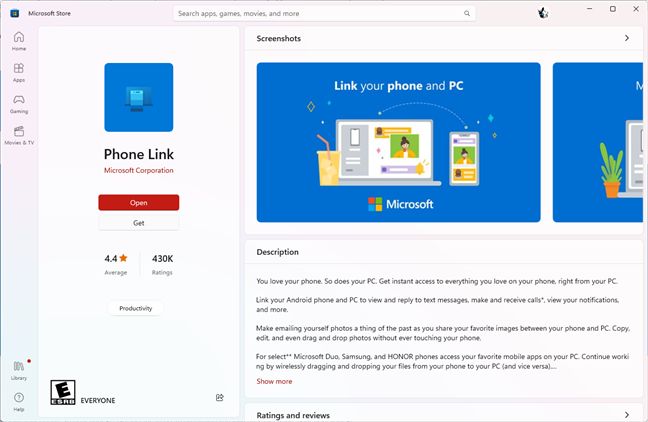Open the Gaming section
648x422 pixels.
[x=19, y=104]
